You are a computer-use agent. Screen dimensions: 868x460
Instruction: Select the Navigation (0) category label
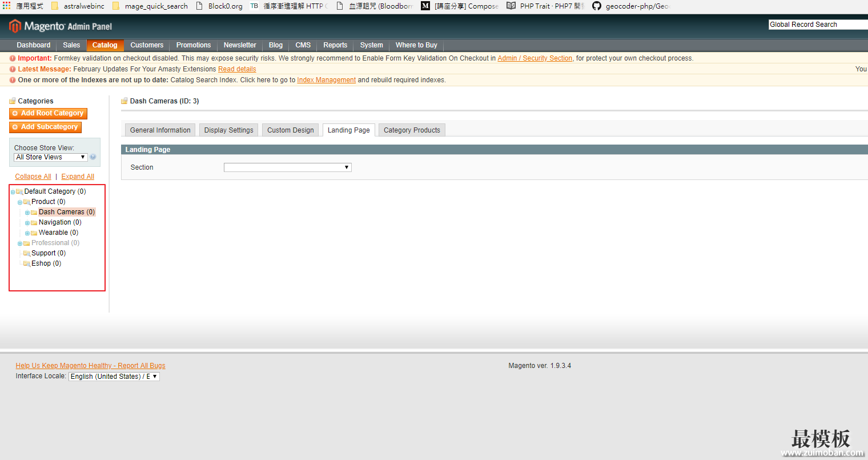(x=60, y=222)
